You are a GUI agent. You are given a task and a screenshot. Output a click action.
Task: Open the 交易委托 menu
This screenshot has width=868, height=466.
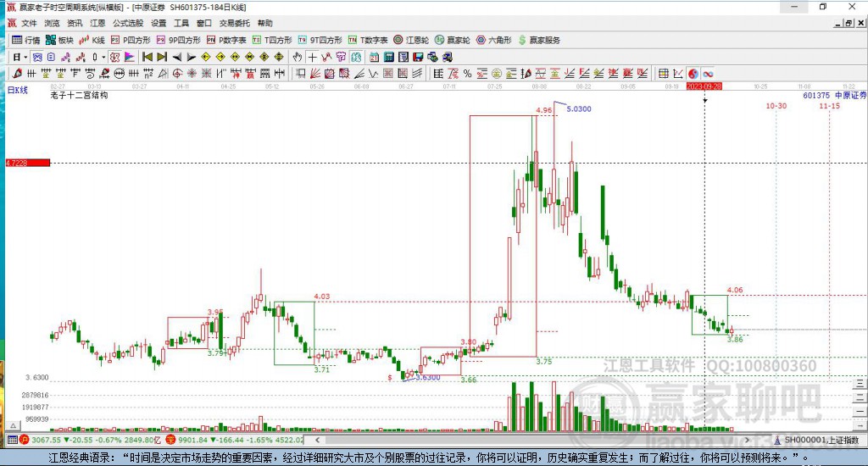pos(233,23)
